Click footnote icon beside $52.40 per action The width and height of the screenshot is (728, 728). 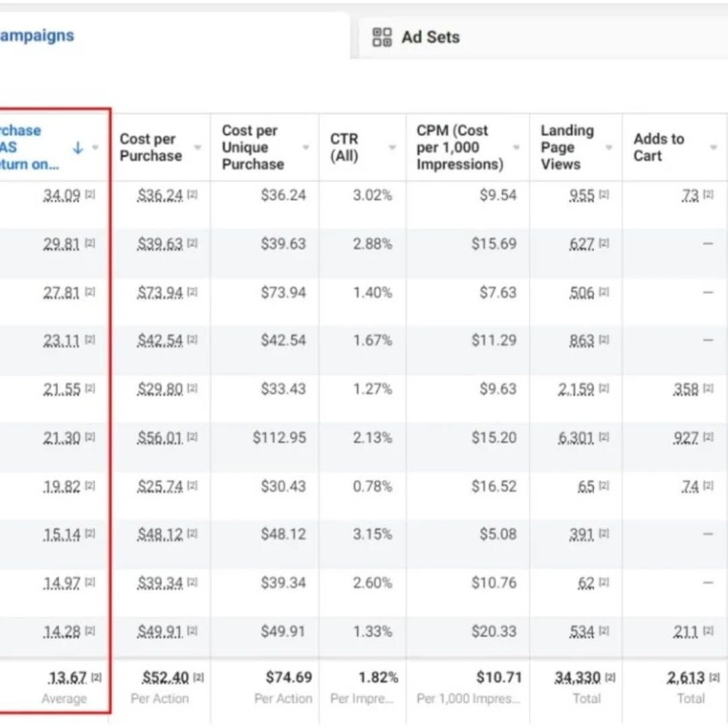[198, 677]
